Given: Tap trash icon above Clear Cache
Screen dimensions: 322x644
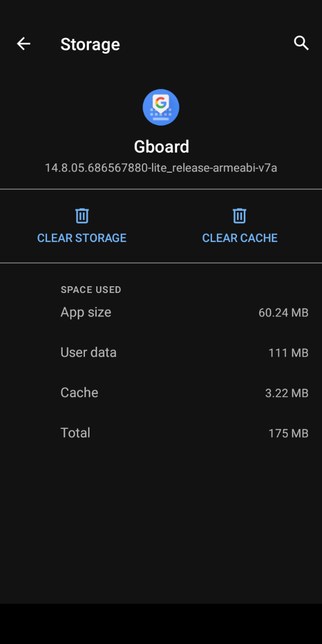Looking at the screenshot, I should (239, 216).
